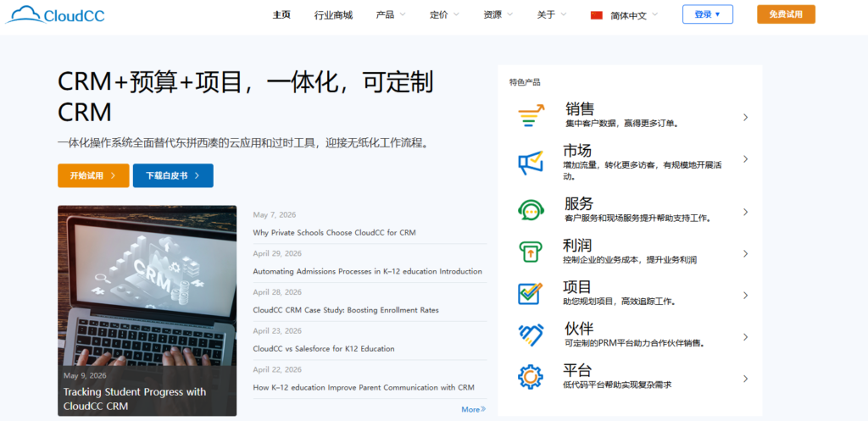Click the description 集中客户数据，赢得更多订单
Screen dimensions: 868x421
pos(622,124)
